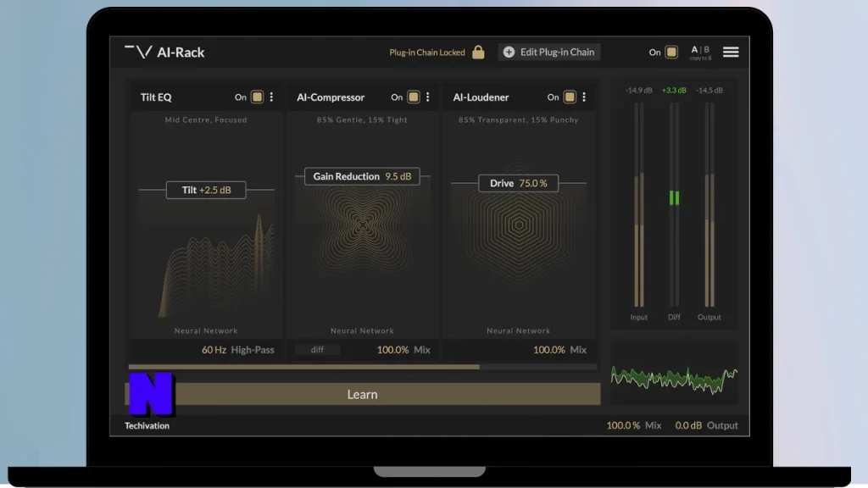Click the Plug-in Chain Locked padlock icon
This screenshot has height=488, width=868.
478,52
